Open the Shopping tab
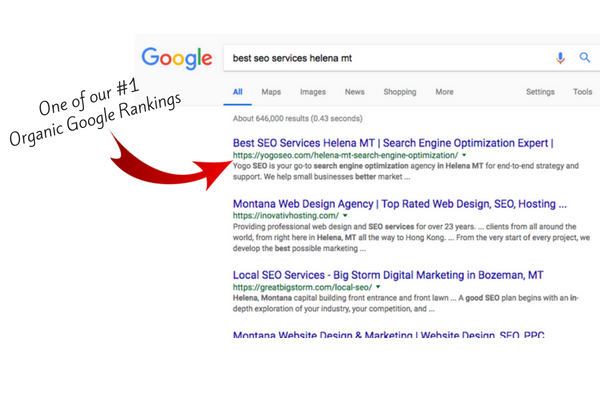Image resolution: width=600 pixels, height=400 pixels. (x=400, y=92)
